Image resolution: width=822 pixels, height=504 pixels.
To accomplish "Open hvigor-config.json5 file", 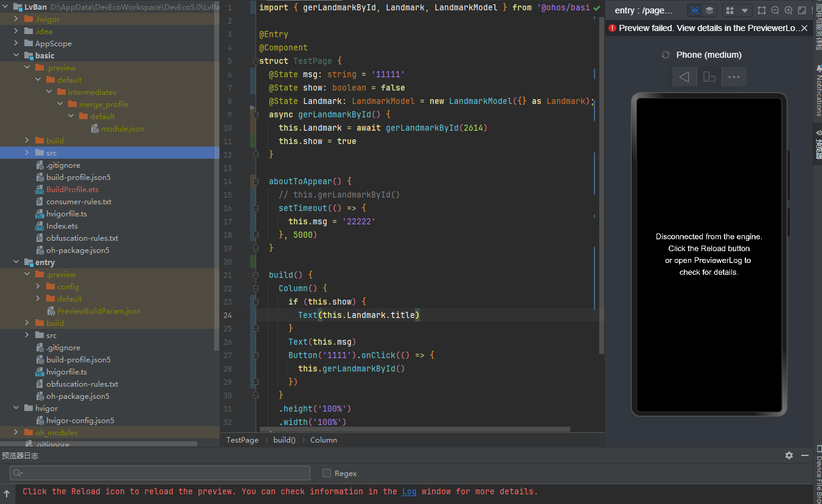I will click(75, 420).
